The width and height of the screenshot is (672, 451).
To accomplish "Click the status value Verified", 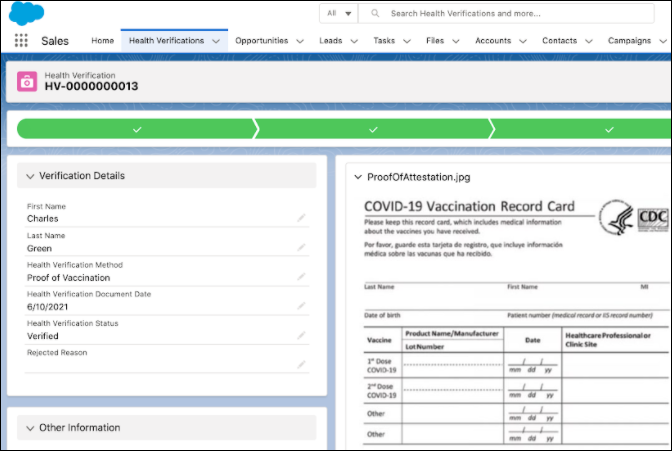I will 43,336.
